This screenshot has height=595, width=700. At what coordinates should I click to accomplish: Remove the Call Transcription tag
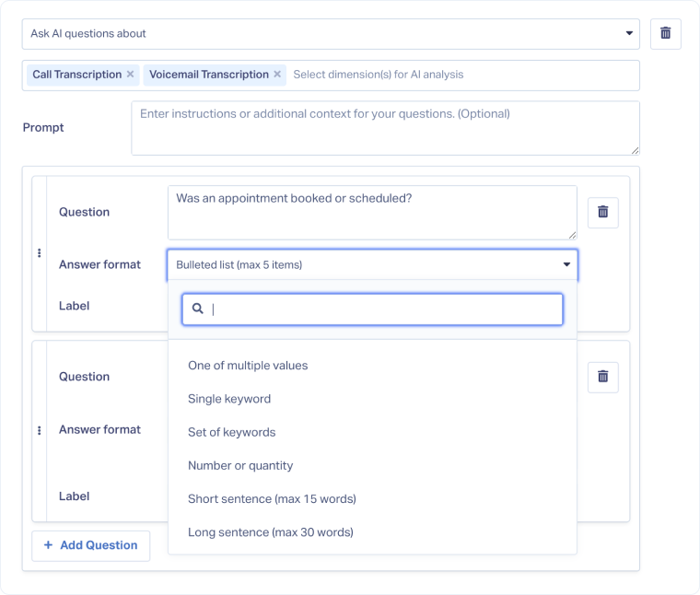tap(130, 75)
